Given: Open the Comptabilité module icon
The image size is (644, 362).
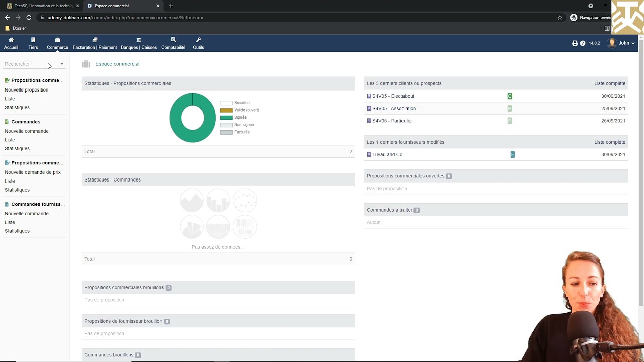Looking at the screenshot, I should (173, 40).
